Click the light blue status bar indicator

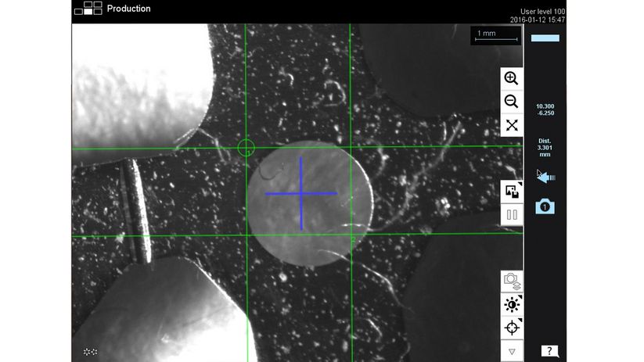pyautogui.click(x=545, y=38)
